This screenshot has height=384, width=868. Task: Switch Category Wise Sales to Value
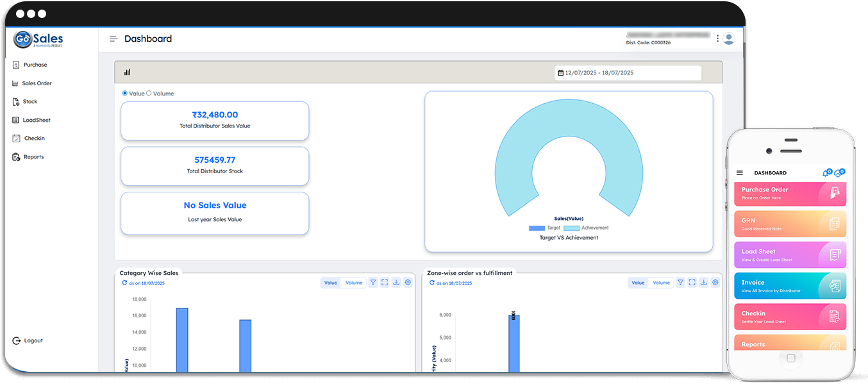(331, 283)
